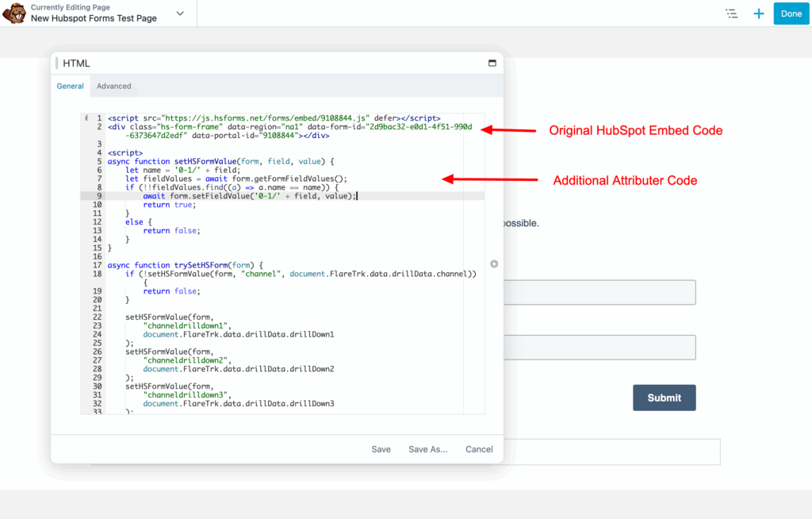Click line number 17 in editor gutter
812x519 pixels.
click(x=98, y=265)
